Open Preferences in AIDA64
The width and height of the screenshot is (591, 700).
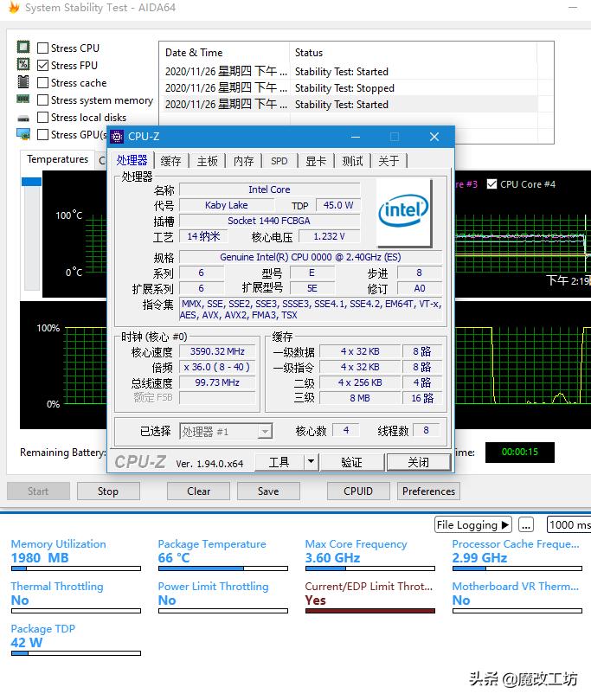click(428, 491)
